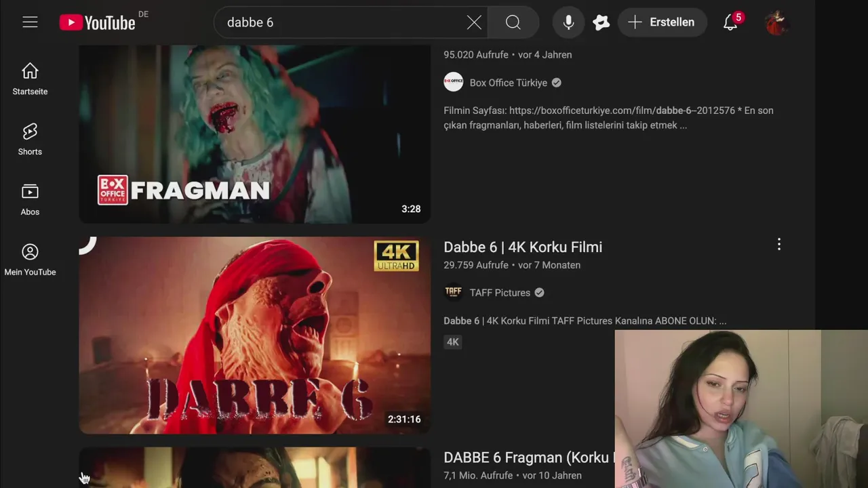Click the verified badge beside Box Office Türkiye

556,83
